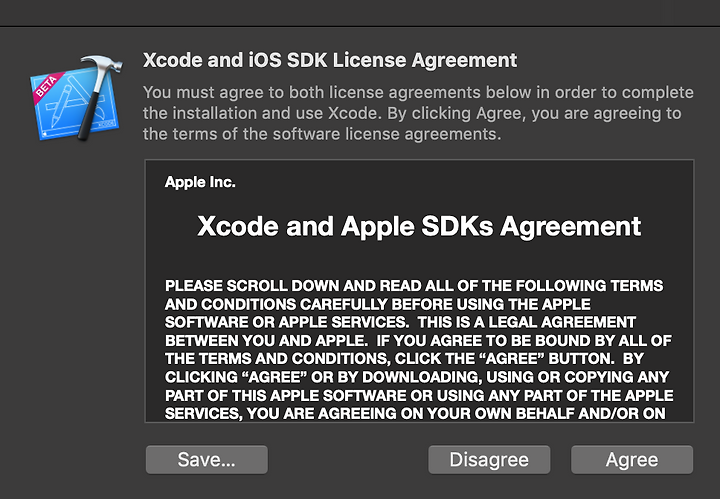Screen dimensions: 720x499
Task: Click the 'SERVICES, YOU ARE AGREEING' bottom line
Action: 415,413
